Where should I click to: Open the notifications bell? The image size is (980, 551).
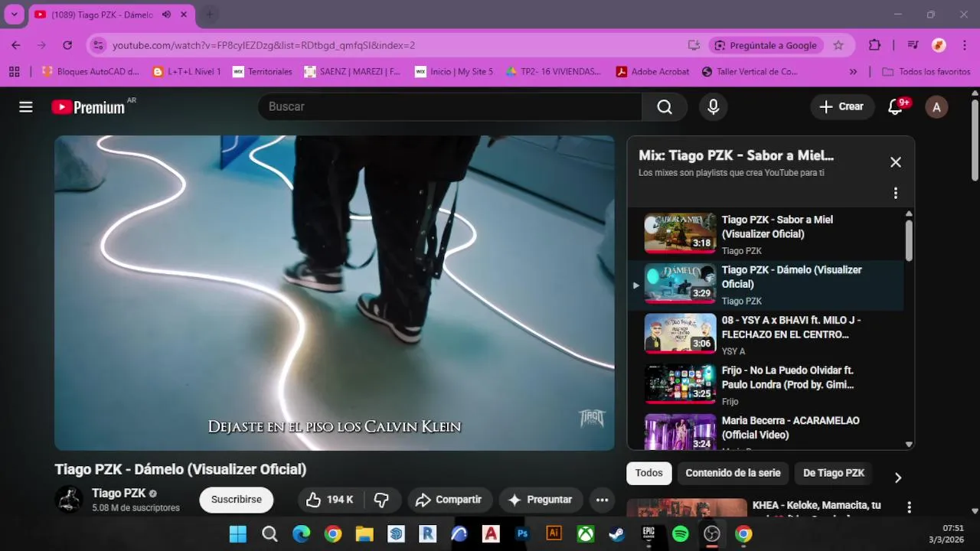tap(895, 107)
